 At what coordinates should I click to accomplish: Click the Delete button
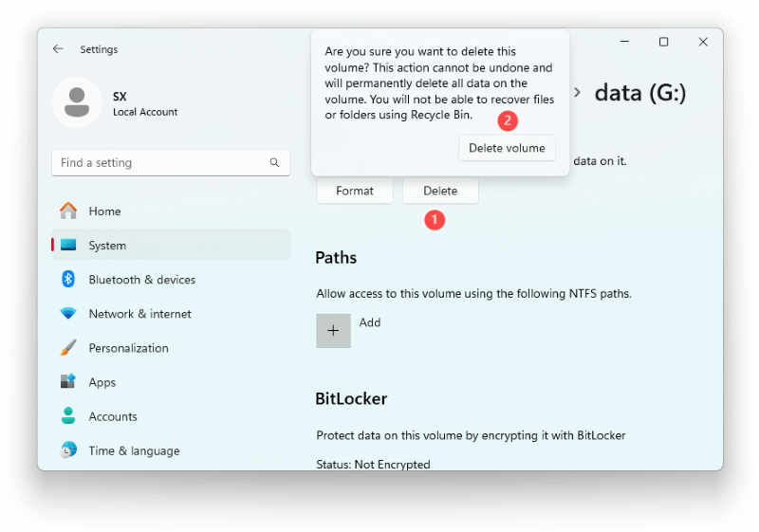[440, 191]
